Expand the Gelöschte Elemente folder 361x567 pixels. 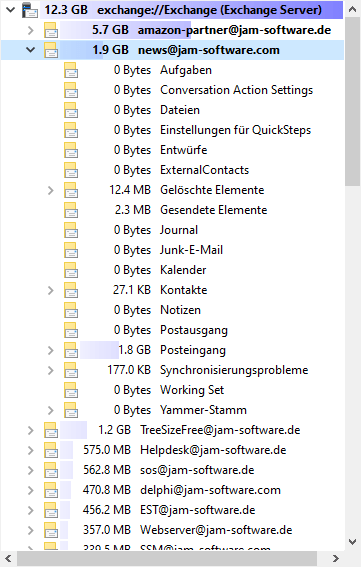tap(51, 190)
